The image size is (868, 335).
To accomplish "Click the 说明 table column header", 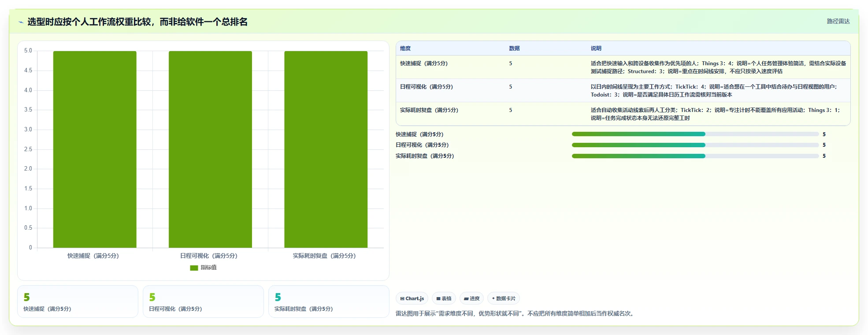I will pyautogui.click(x=596, y=48).
